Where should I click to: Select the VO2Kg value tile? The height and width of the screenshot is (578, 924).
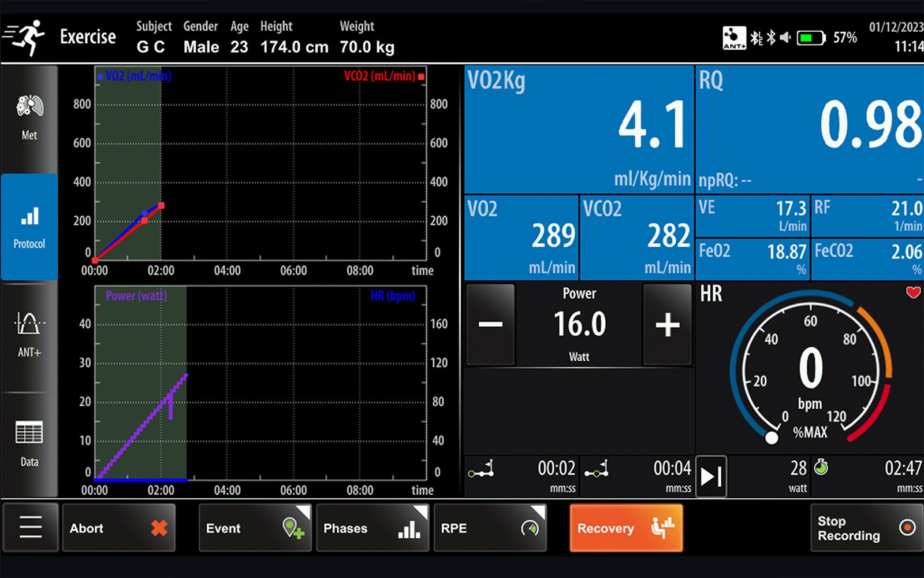(579, 128)
